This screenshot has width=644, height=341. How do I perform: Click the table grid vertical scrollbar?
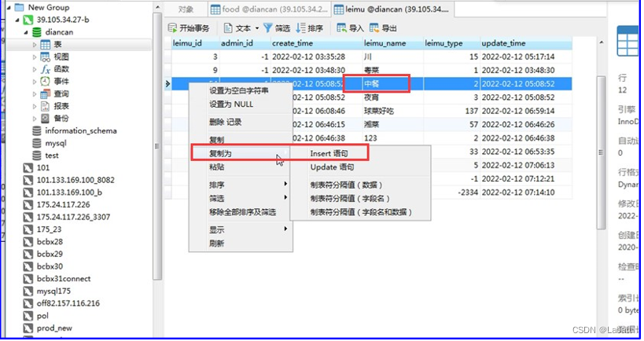(x=601, y=152)
